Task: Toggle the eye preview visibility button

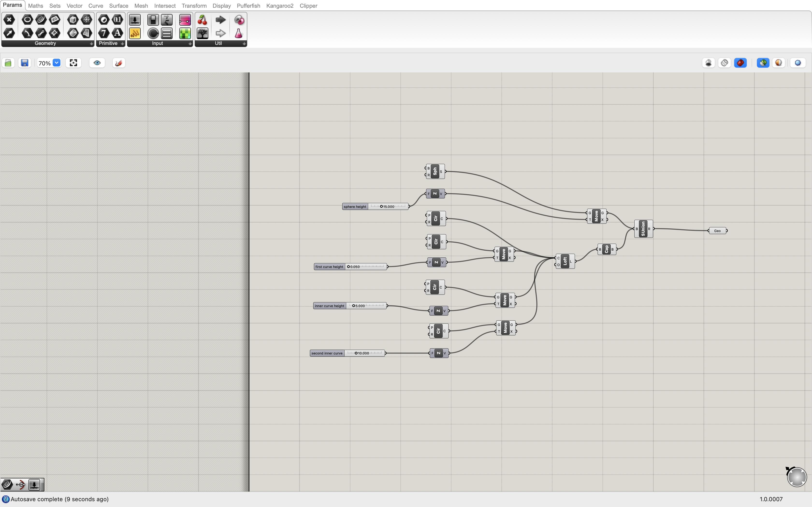Action: [x=97, y=63]
